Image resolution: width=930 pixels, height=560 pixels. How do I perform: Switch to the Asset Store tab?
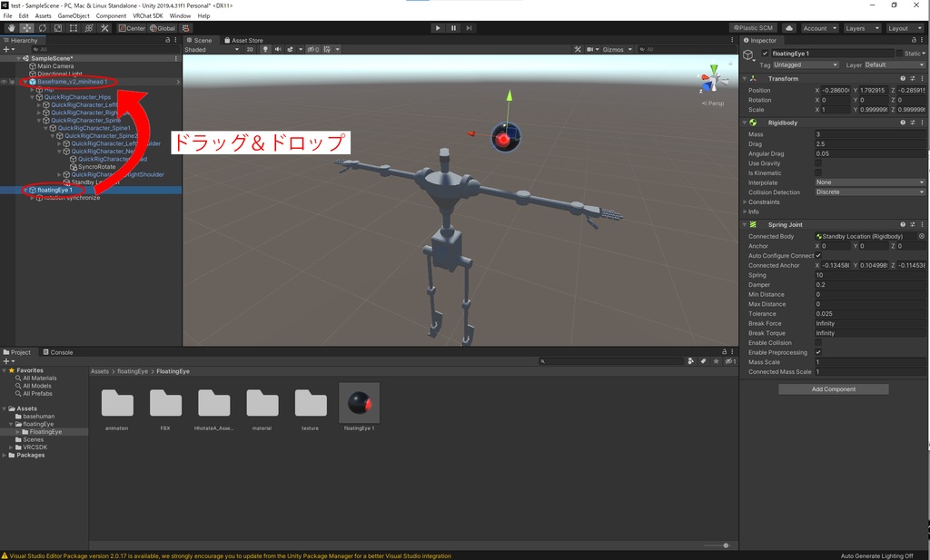tap(245, 40)
